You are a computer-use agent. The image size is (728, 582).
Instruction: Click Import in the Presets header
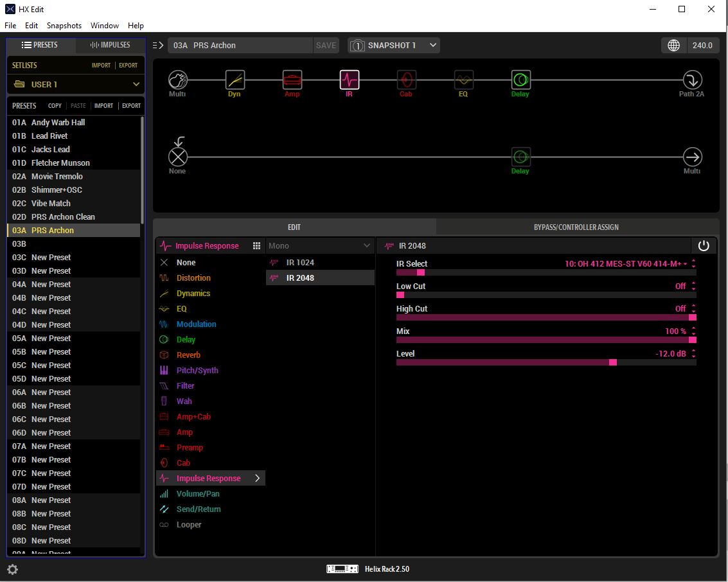(x=103, y=106)
